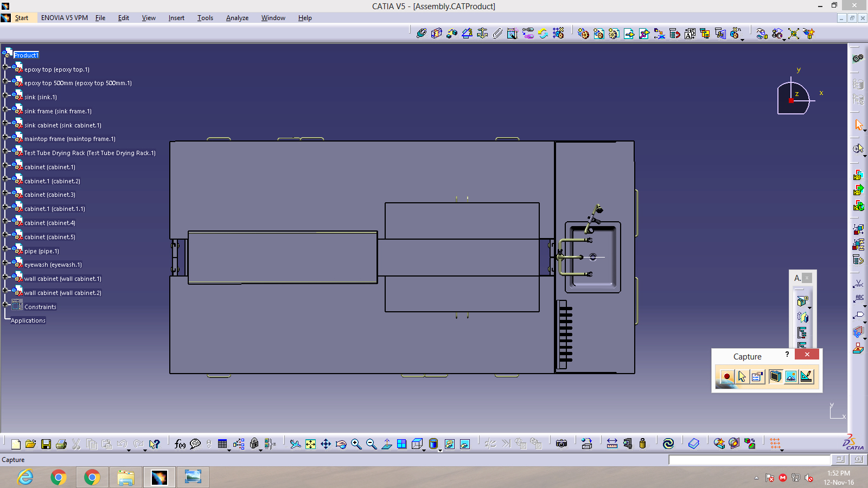Open Google Chrome from taskbar

[59, 477]
